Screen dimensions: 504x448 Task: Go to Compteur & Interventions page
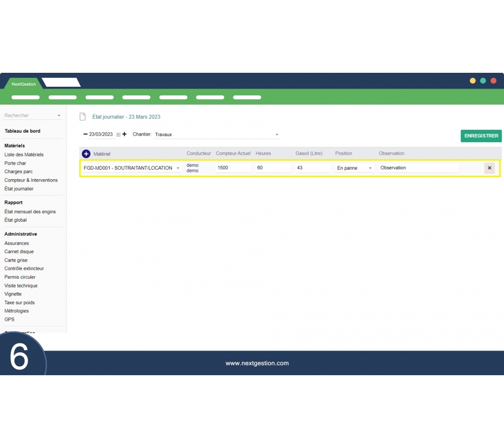pyautogui.click(x=31, y=180)
